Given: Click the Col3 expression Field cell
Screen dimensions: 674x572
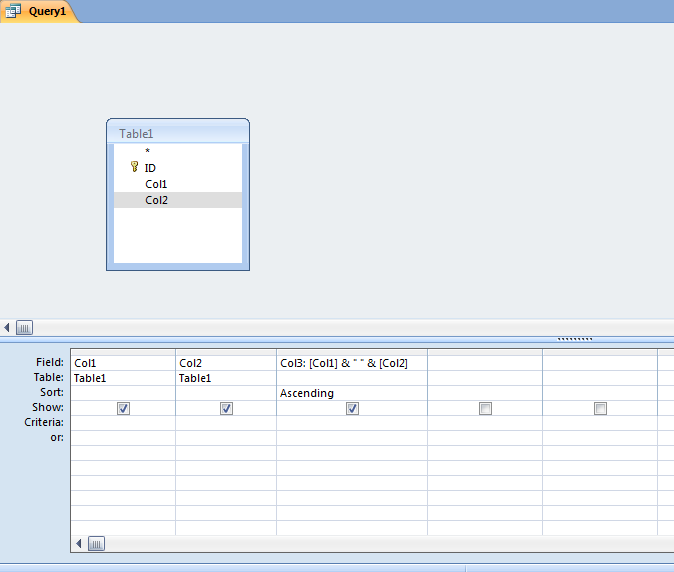Looking at the screenshot, I should pyautogui.click(x=352, y=363).
